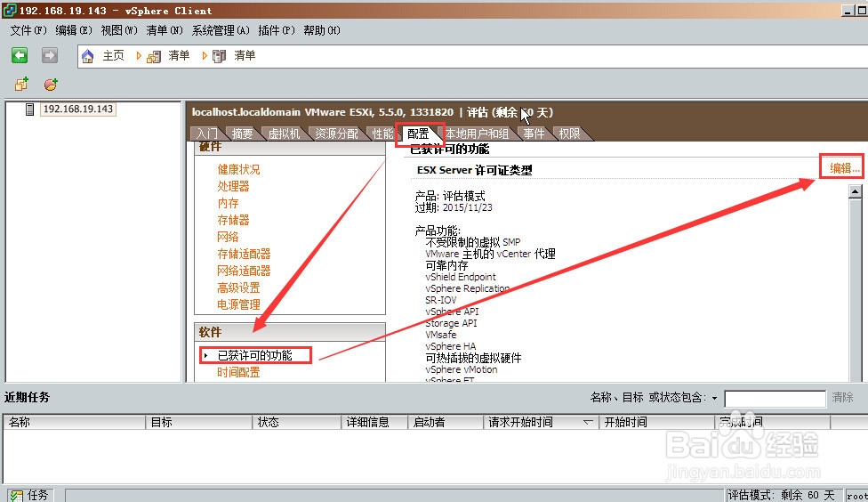Click the gray forward navigation arrow
This screenshot has height=502, width=868.
(x=50, y=55)
